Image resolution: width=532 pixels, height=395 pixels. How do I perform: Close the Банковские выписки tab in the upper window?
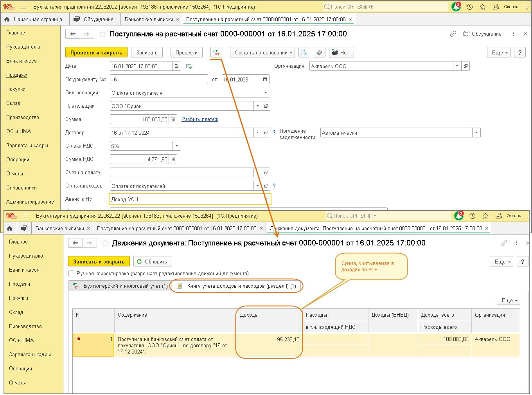pos(178,19)
